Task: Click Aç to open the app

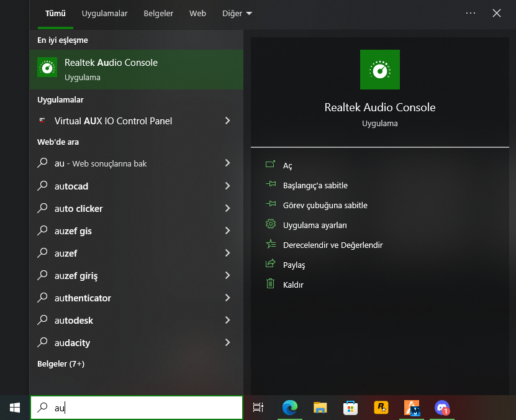Action: tap(287, 165)
